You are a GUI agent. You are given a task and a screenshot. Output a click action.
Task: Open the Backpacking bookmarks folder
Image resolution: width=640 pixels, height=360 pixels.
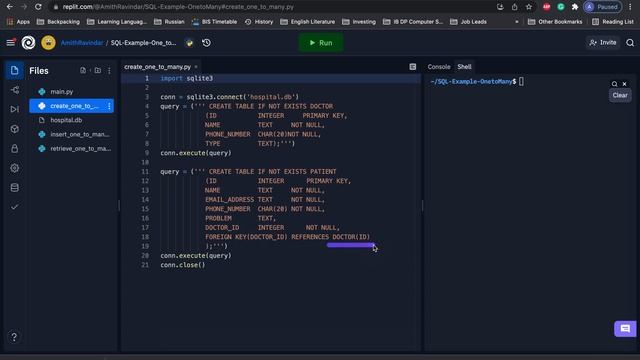pos(58,22)
